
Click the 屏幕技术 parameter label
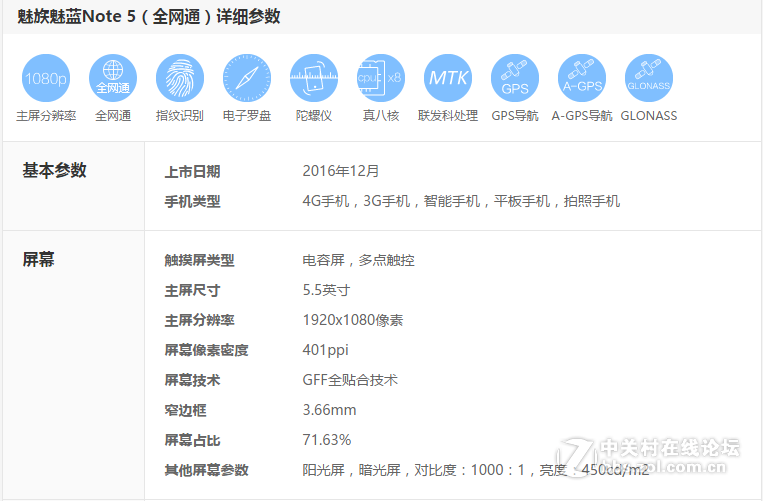(193, 380)
